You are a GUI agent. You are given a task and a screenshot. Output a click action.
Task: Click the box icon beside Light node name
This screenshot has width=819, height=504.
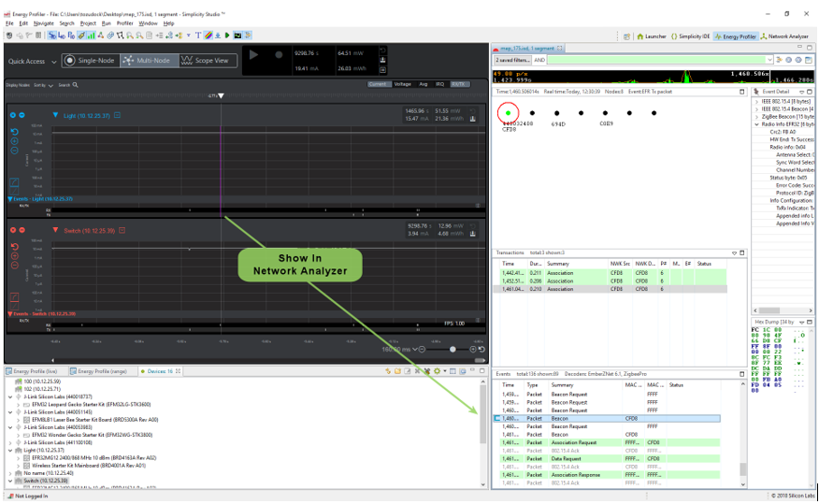[x=117, y=115]
